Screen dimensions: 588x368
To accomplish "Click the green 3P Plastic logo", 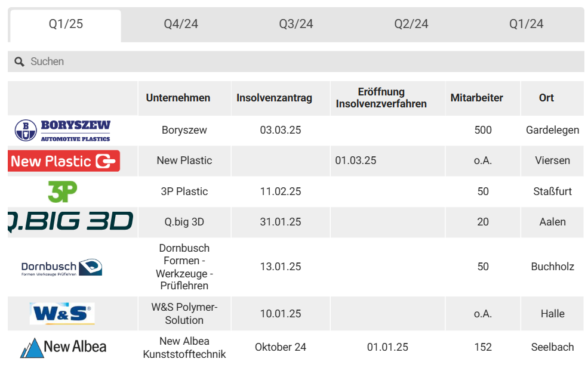I will coord(63,191).
